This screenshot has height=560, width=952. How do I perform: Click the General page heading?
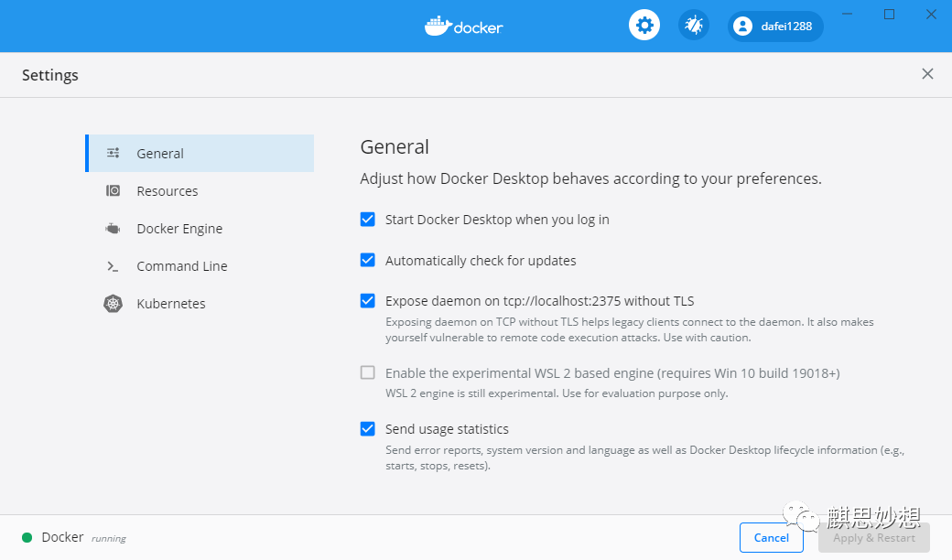pyautogui.click(x=395, y=146)
